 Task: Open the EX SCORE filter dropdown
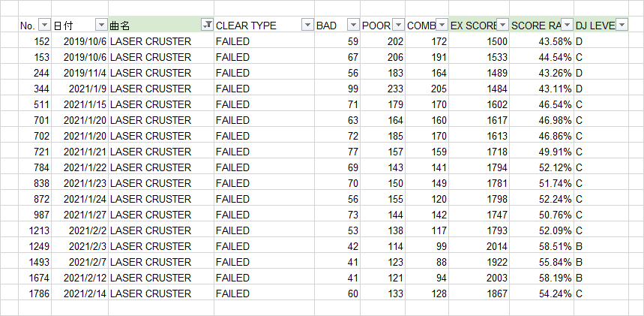503,25
